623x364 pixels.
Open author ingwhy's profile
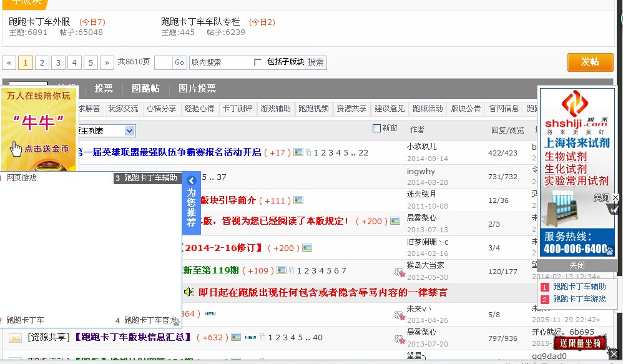click(421, 171)
